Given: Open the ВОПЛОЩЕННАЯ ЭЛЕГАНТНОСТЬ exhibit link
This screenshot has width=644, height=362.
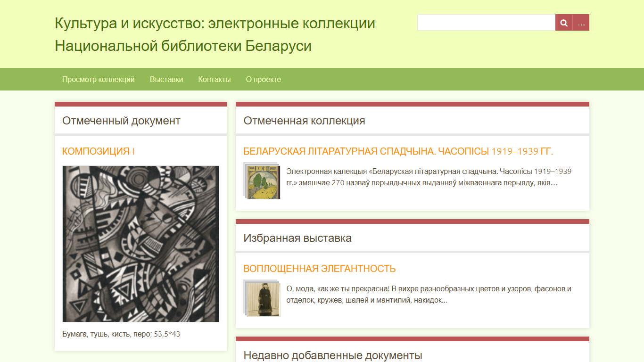Looking at the screenshot, I should (320, 269).
